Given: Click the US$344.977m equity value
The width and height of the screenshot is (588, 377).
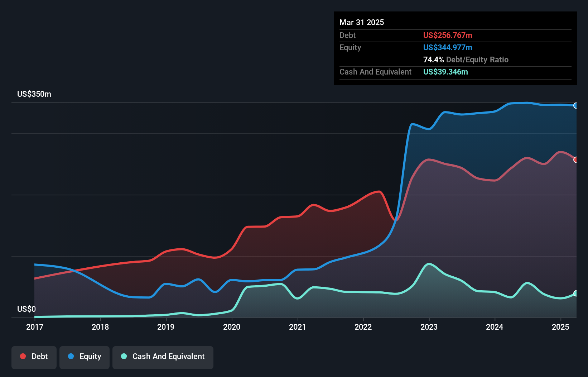Looking at the screenshot, I should (448, 47).
